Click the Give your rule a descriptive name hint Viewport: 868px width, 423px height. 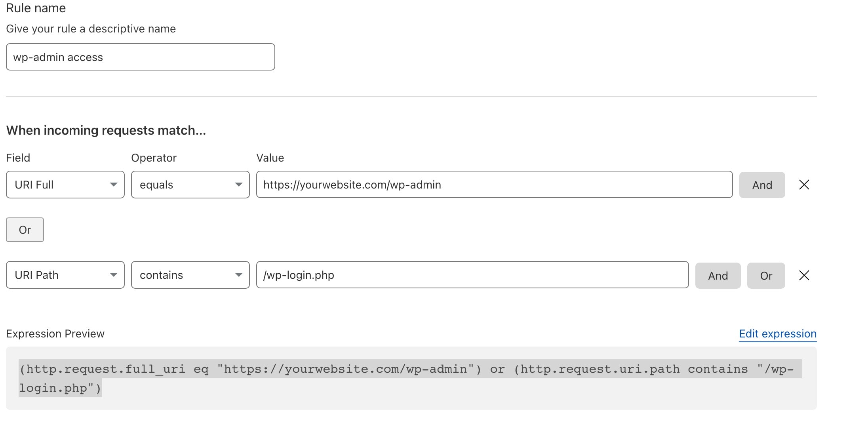(x=91, y=29)
